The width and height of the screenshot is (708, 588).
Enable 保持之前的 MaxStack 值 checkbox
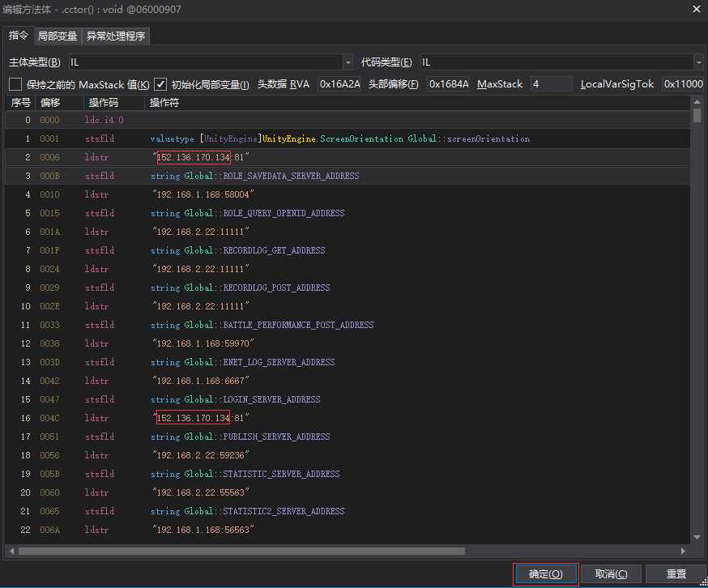pos(15,84)
